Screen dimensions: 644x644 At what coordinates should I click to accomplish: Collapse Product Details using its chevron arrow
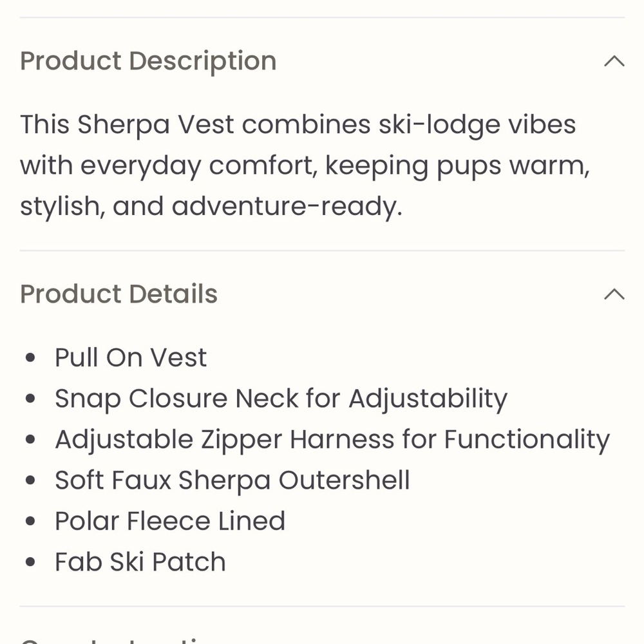coord(614,294)
